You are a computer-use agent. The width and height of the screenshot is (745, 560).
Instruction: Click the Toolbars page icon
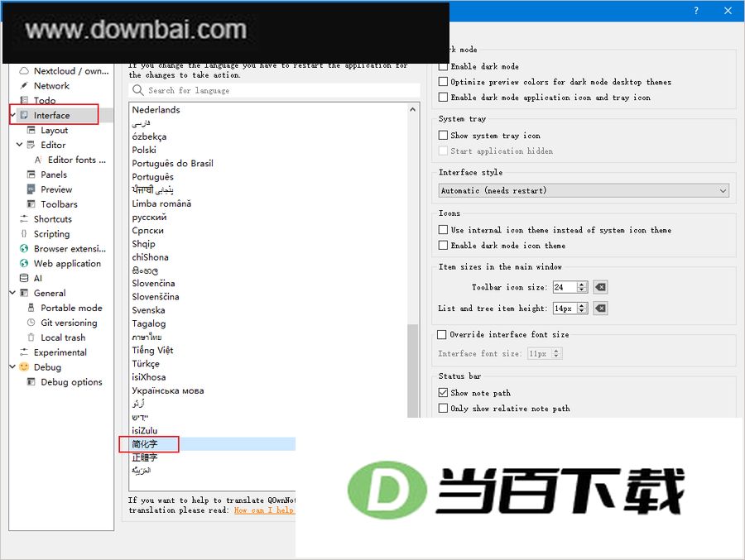coord(31,203)
